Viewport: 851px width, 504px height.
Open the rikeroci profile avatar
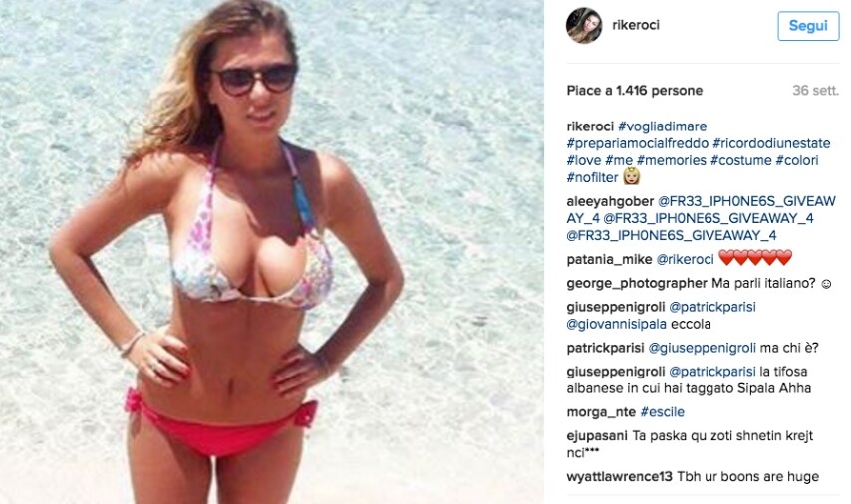point(584,26)
